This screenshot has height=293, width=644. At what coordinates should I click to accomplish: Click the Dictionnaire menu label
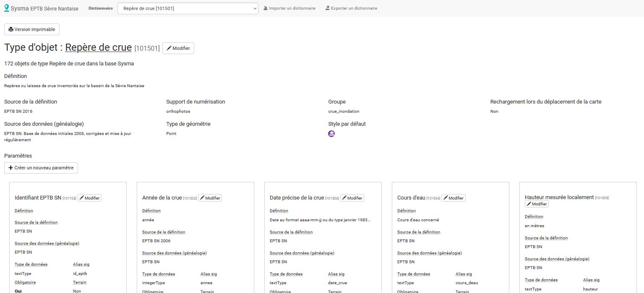tap(101, 8)
